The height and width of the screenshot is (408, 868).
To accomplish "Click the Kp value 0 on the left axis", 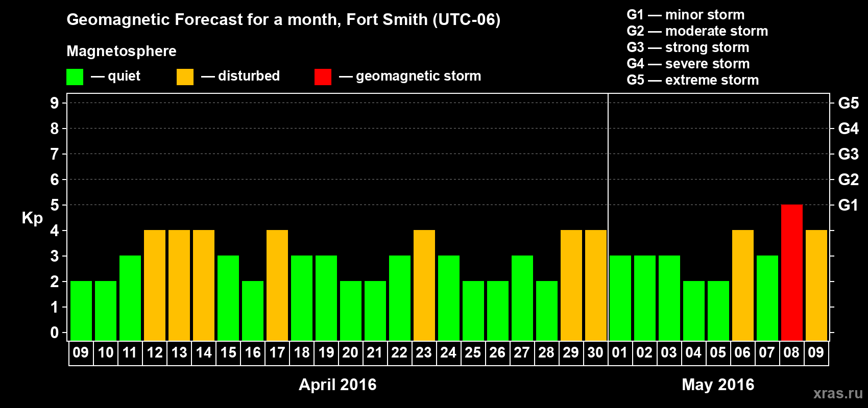I will (55, 333).
